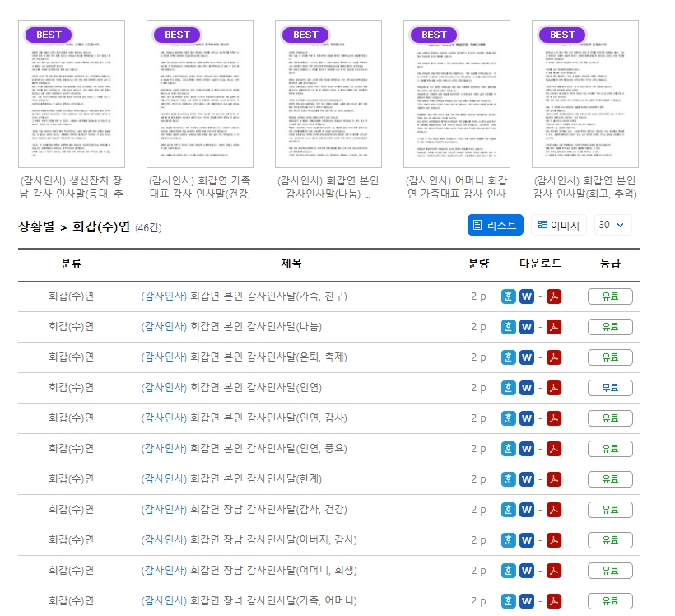Download the Word file for 회갑연 본인 감사인사말(나눔)

527,326
